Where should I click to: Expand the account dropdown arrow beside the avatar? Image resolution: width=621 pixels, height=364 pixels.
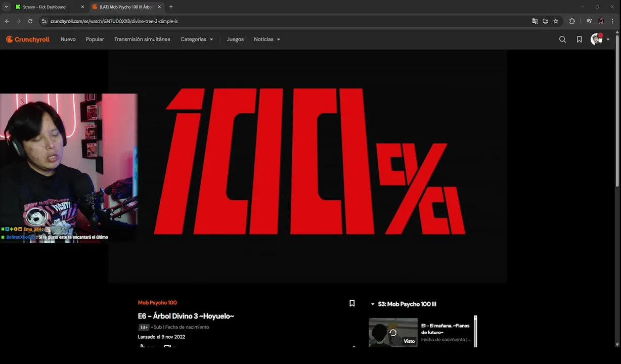608,39
